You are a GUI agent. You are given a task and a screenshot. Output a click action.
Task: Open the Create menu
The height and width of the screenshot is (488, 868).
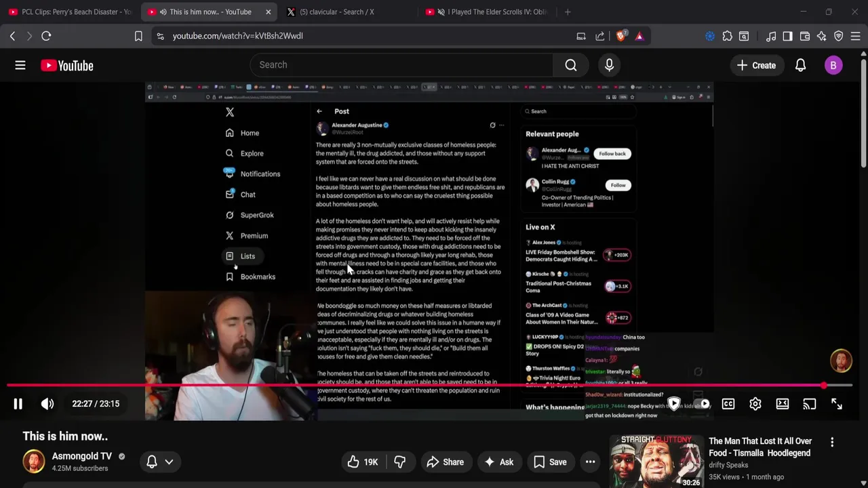point(756,65)
